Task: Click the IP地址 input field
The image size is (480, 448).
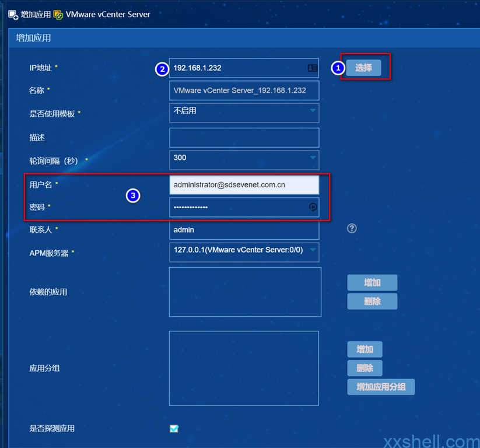Action: (x=244, y=68)
